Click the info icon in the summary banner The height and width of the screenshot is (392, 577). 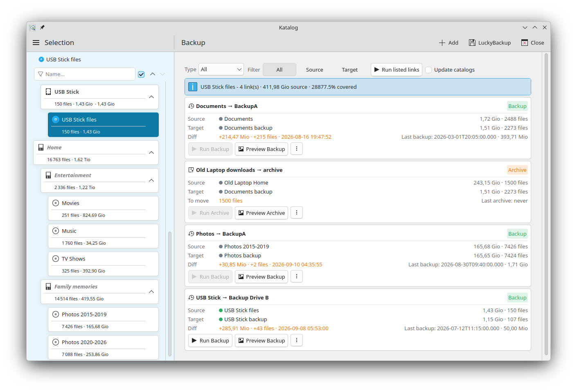(192, 87)
